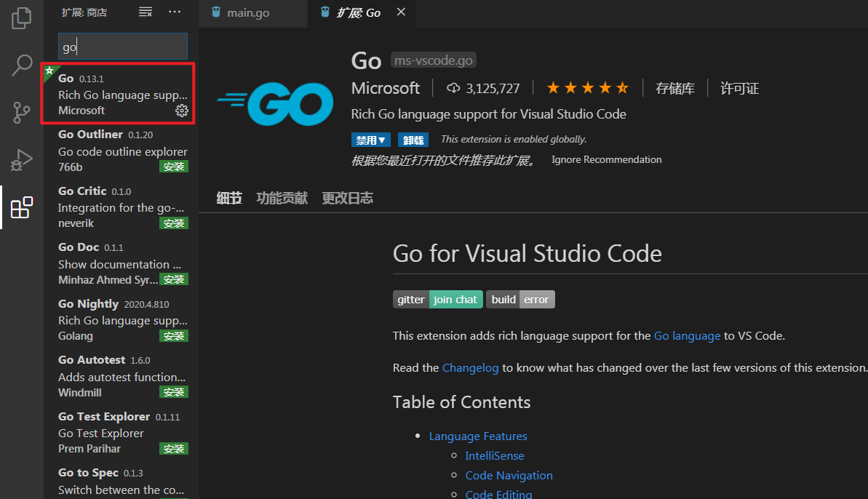868x499 pixels.
Task: Clear extensions search results icon
Action: (146, 12)
